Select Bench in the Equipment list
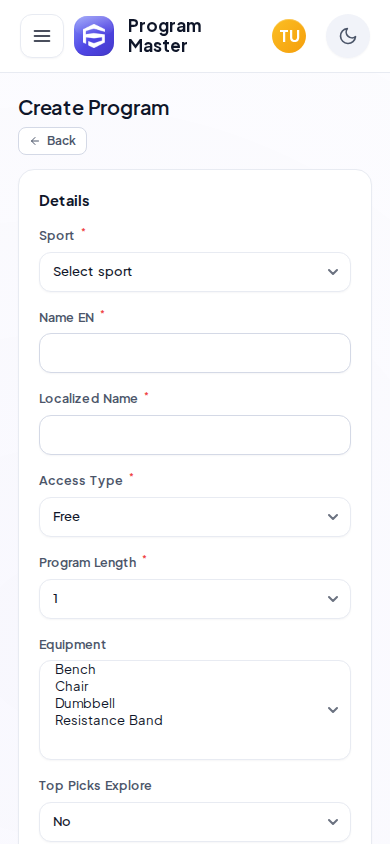The height and width of the screenshot is (844, 390). point(75,670)
